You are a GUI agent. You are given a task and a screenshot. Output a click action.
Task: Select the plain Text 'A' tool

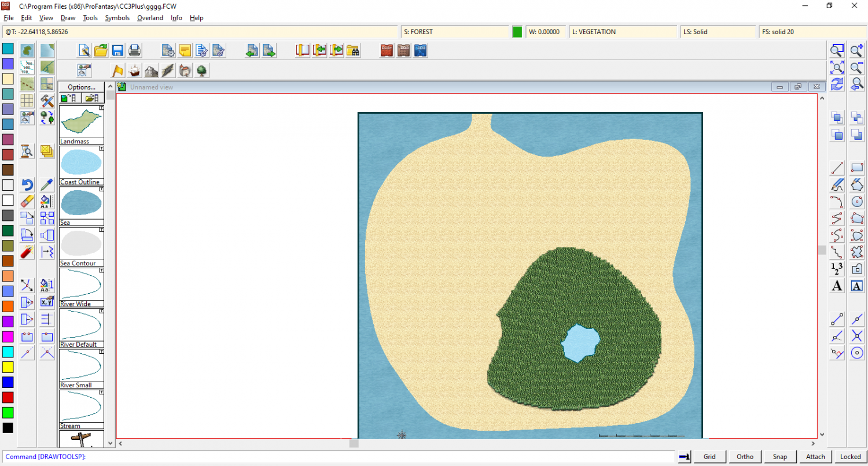pyautogui.click(x=837, y=286)
